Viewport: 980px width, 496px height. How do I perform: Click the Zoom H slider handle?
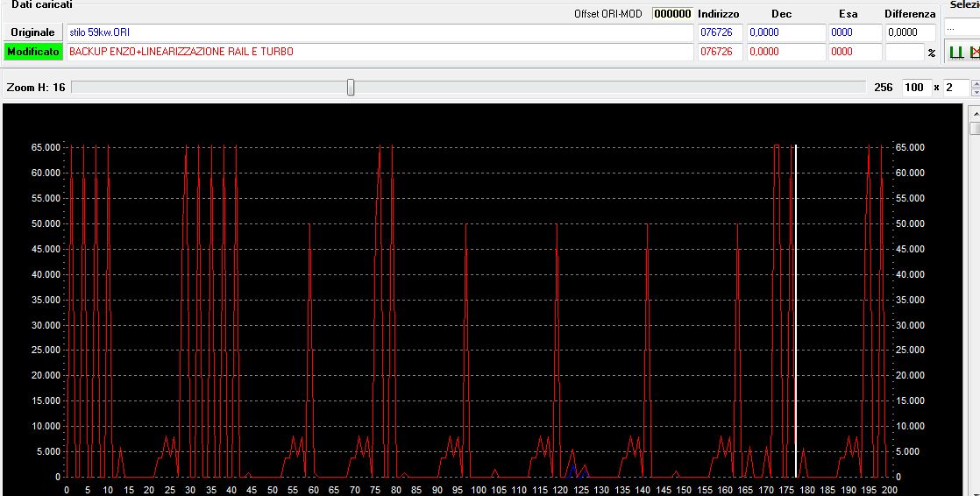[351, 88]
